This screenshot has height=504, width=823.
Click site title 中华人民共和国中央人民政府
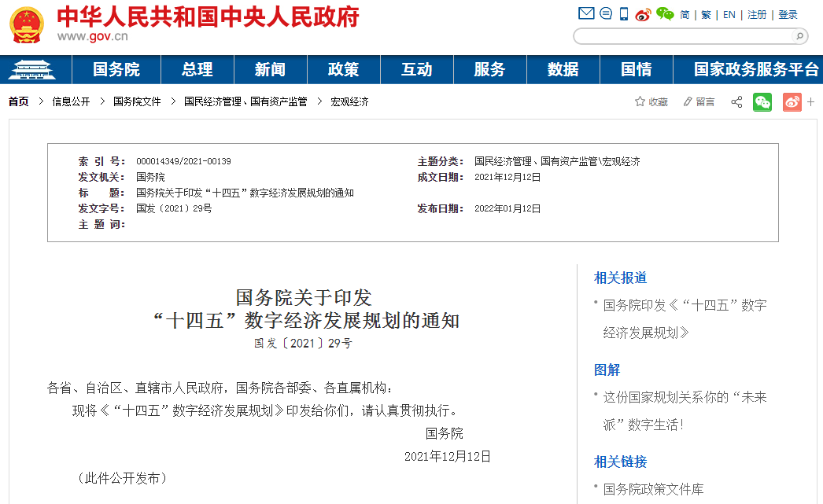pos(208,17)
